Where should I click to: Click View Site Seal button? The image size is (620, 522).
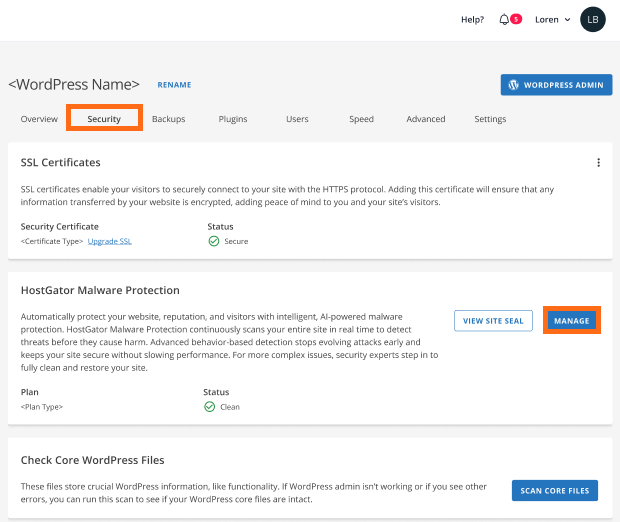(x=493, y=321)
